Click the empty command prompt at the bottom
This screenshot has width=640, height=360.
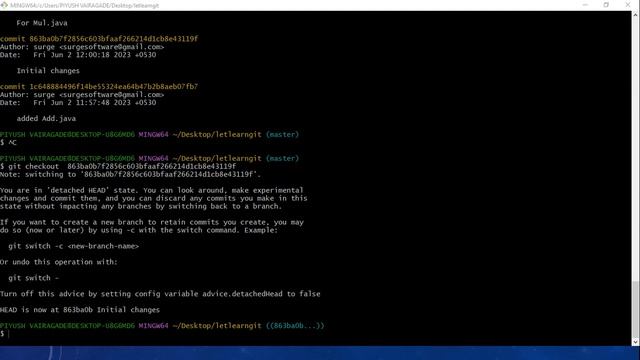4,334
